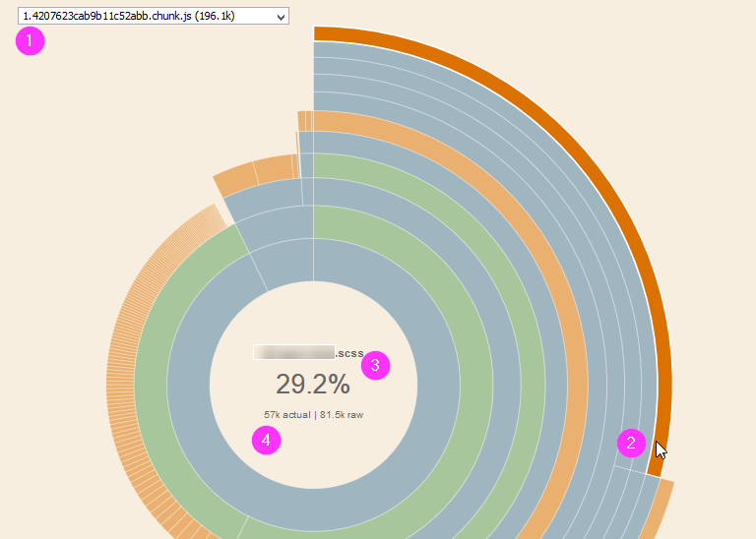Click the '57k actual | 81.5k raw' size label

[x=313, y=415]
